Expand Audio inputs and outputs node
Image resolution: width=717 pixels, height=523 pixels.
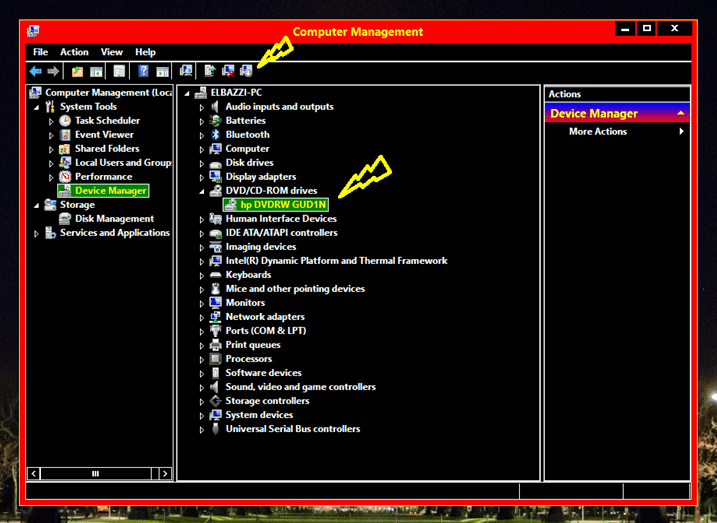202,107
